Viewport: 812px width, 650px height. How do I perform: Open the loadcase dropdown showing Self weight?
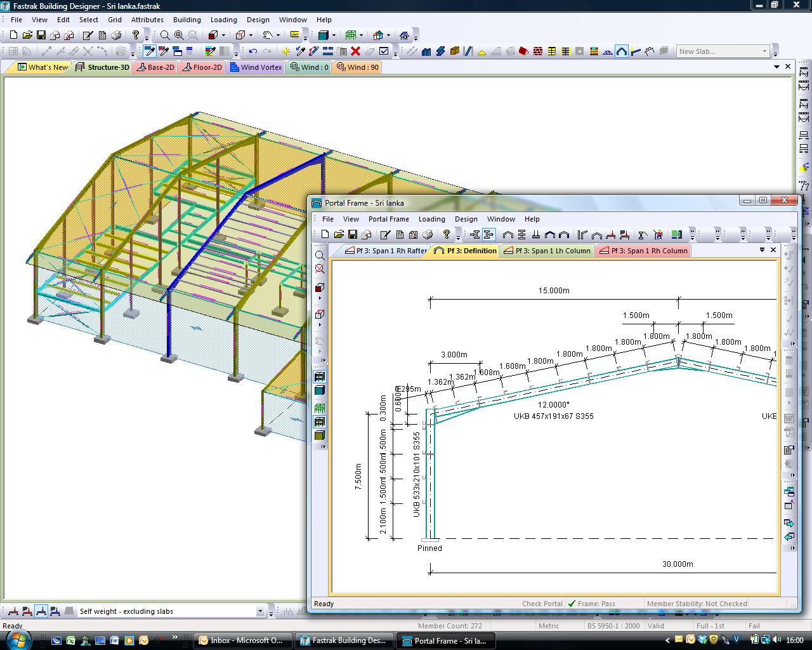260,611
